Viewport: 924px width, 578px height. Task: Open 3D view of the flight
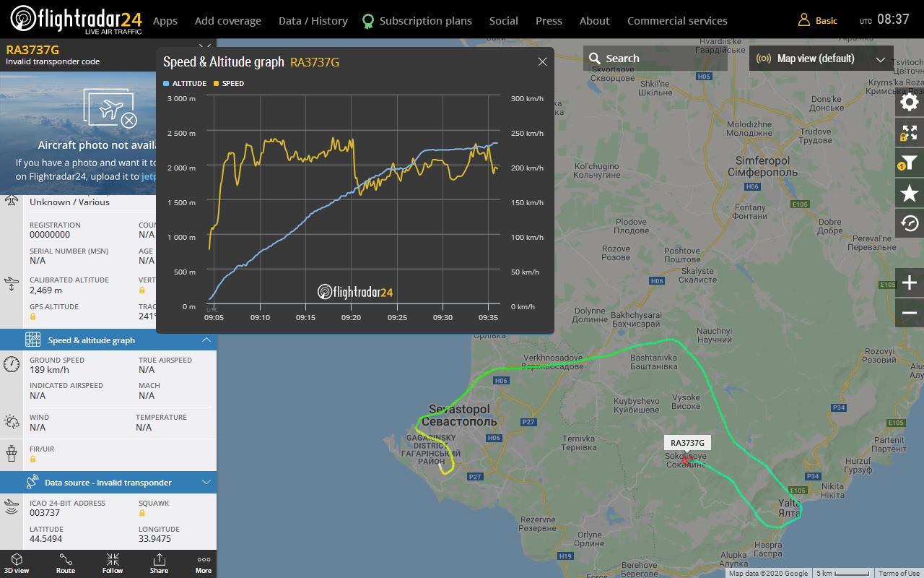[x=17, y=564]
